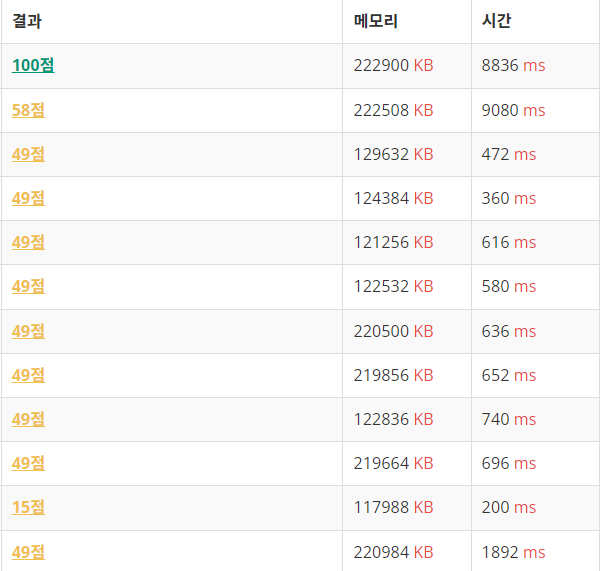This screenshot has height=571, width=600.
Task: Select the 124384 KB memory cell
Action: pos(407,198)
